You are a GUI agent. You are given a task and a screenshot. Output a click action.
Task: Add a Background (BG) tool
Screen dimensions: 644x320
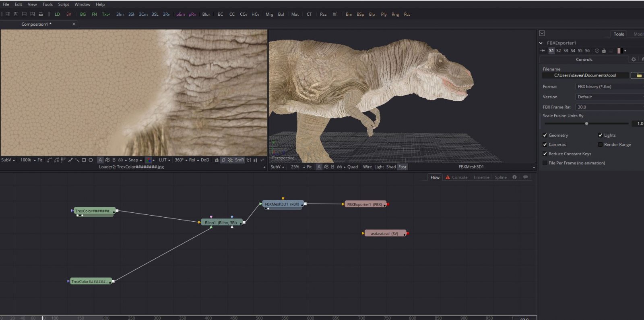click(x=83, y=14)
